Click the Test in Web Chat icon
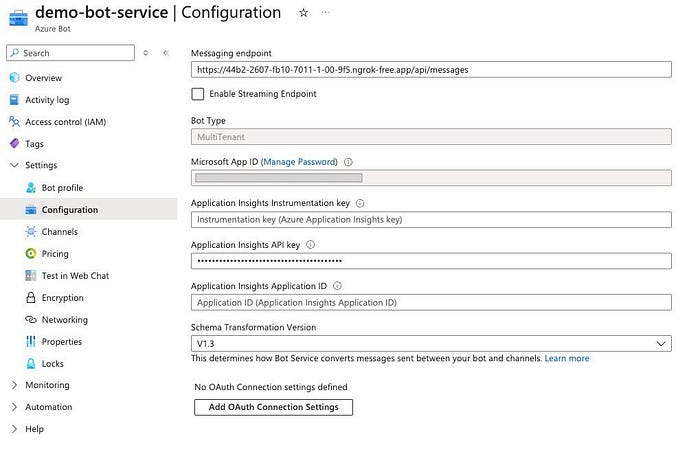The width and height of the screenshot is (700, 456). 32,276
